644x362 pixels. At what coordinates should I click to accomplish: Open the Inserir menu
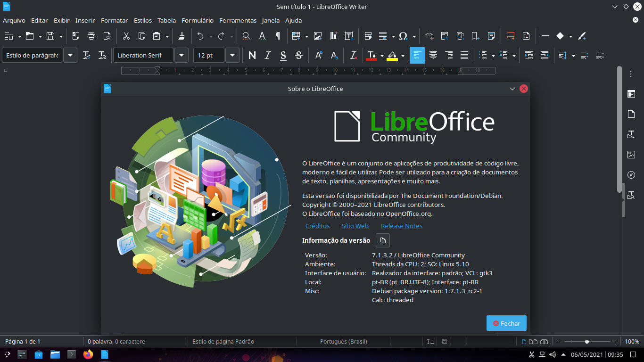pyautogui.click(x=85, y=20)
